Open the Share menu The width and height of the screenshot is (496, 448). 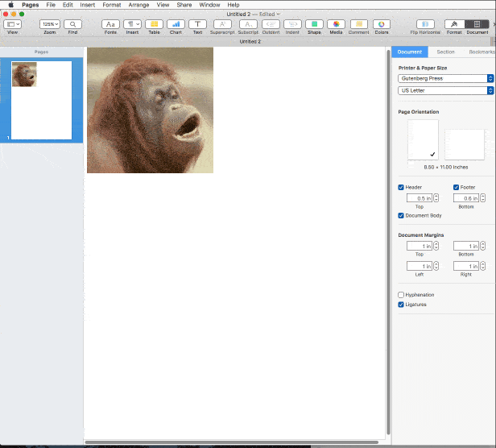[184, 5]
